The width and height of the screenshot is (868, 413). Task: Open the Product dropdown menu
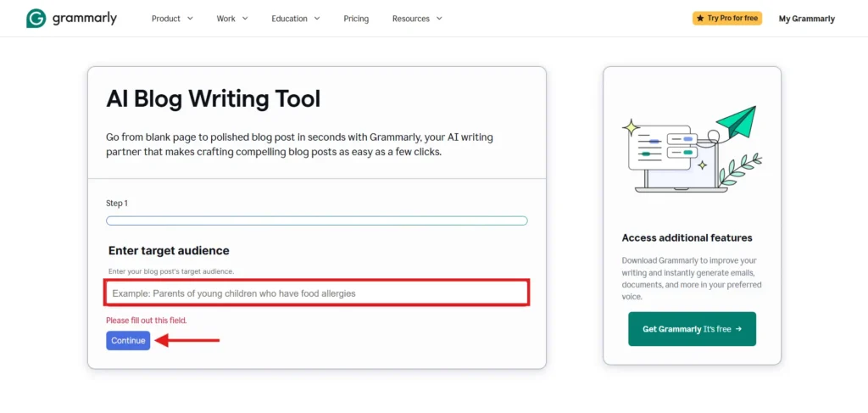point(172,19)
